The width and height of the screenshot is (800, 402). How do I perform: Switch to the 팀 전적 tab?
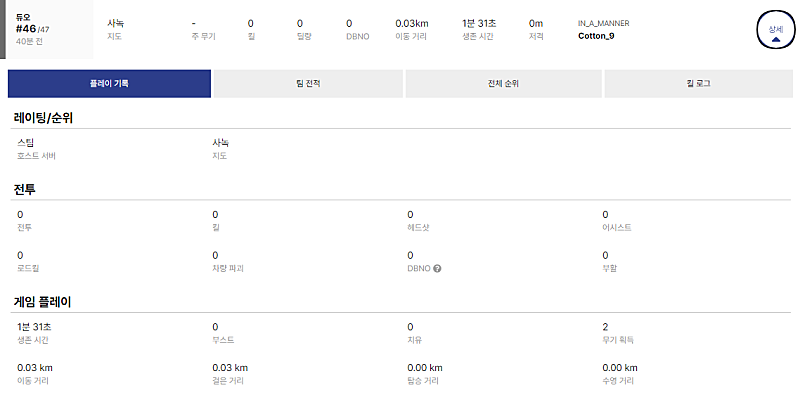pyautogui.click(x=307, y=84)
